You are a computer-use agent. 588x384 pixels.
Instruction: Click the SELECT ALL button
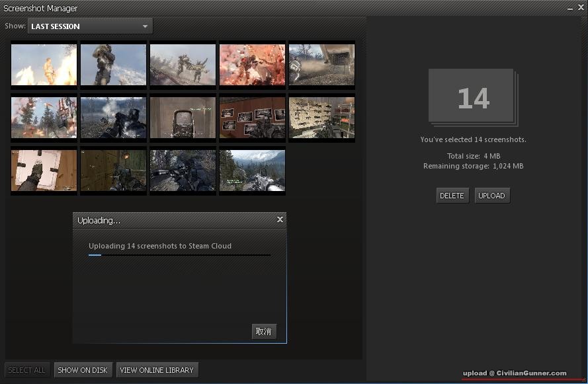[x=26, y=370]
